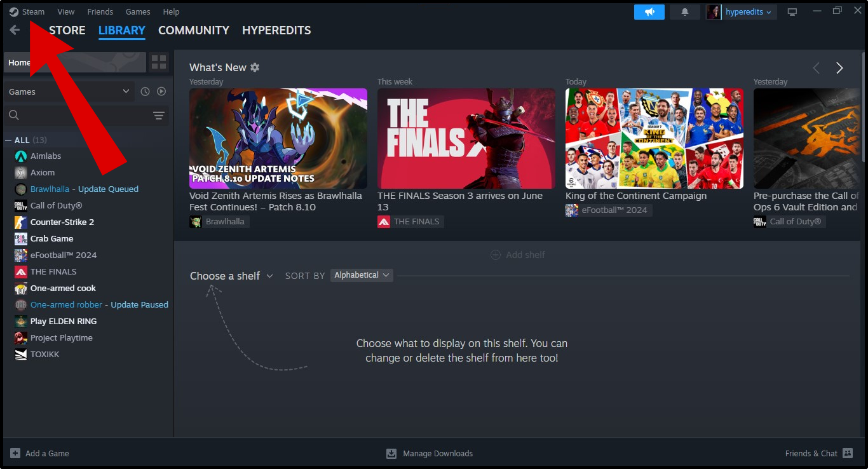Expand the Games filter dropdown
This screenshot has height=469, width=868.
[x=69, y=92]
